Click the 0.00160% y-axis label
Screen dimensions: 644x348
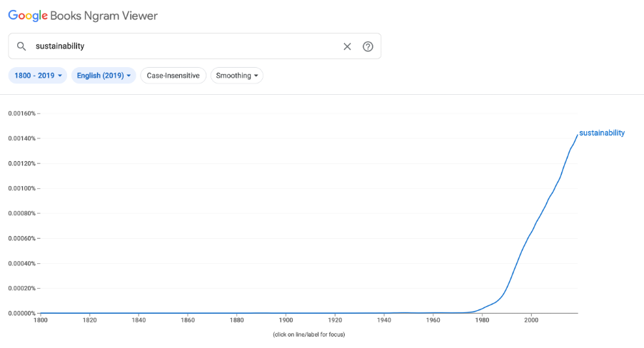tap(21, 113)
